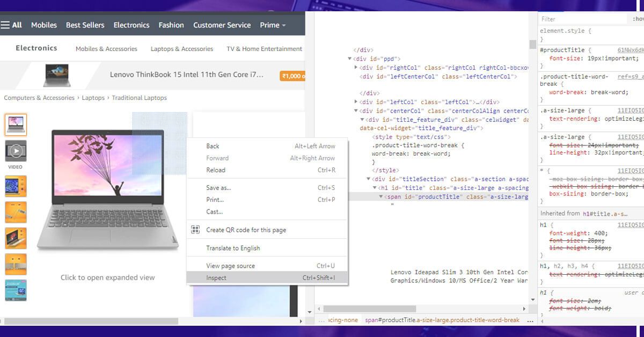Click the QR code icon in context menu

coord(195,230)
